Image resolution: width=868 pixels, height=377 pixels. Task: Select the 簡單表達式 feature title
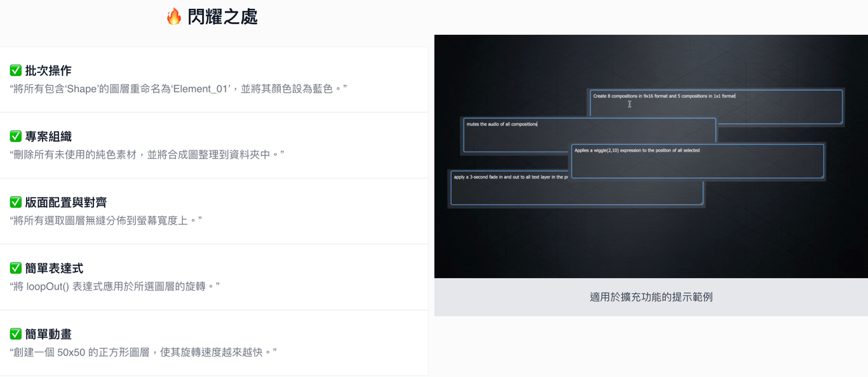tap(54, 268)
